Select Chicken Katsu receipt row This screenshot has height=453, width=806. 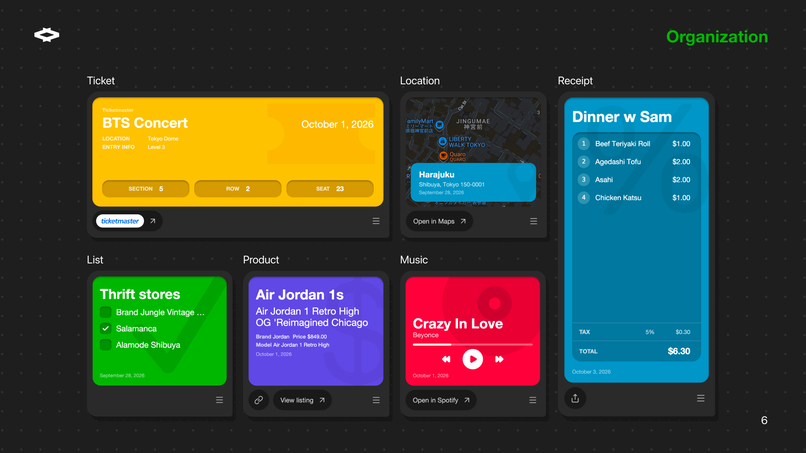(636, 197)
